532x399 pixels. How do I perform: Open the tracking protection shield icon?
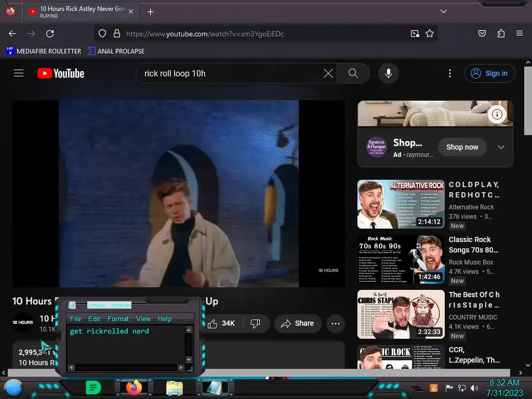102,34
